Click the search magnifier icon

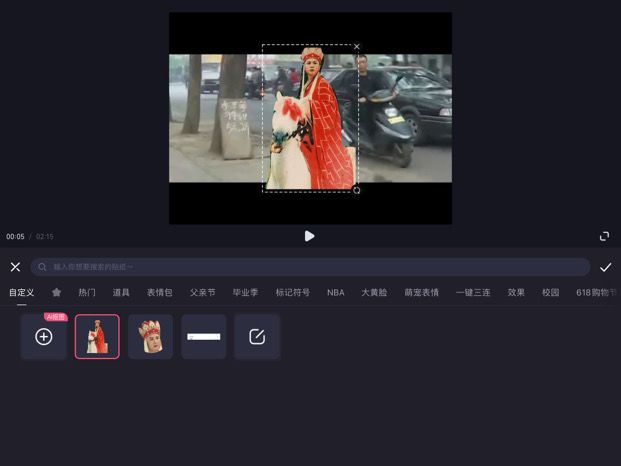pos(42,267)
